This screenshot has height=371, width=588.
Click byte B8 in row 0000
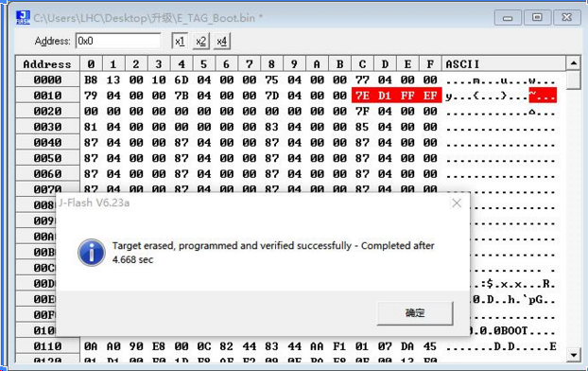91,80
